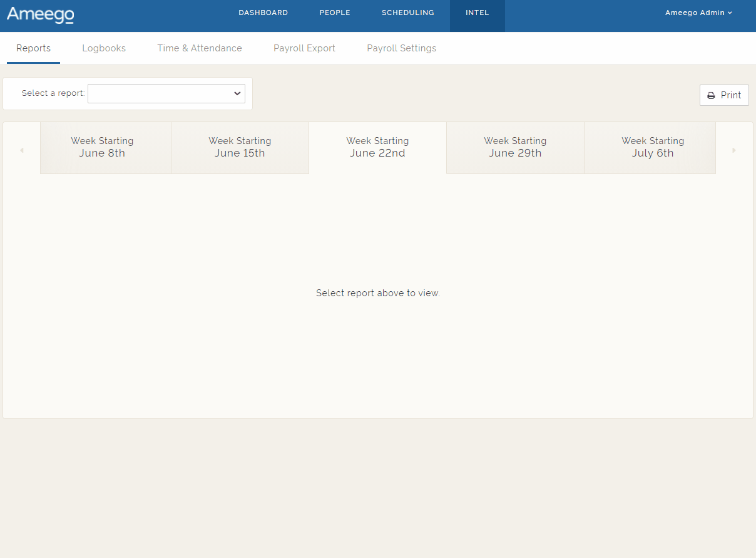Open the Payroll Settings tab
This screenshot has height=558, width=756.
click(401, 48)
